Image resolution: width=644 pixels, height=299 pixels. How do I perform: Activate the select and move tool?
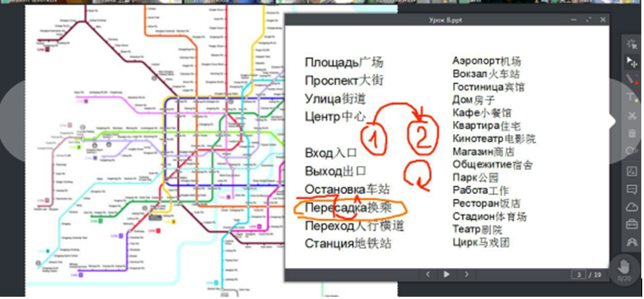tap(632, 62)
